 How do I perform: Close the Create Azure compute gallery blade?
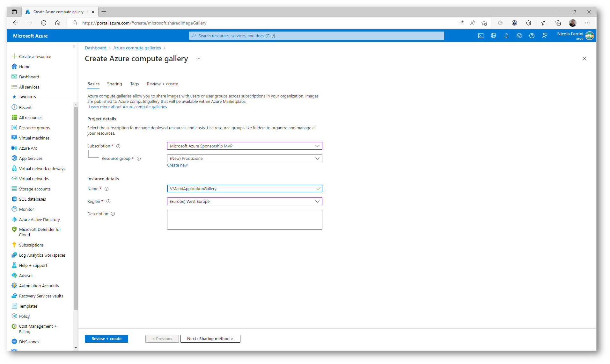[584, 59]
